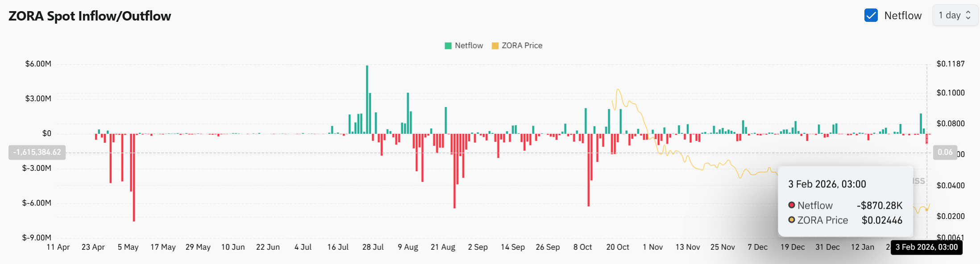Click the '$0.02446' price value in the tooltip

pos(882,220)
